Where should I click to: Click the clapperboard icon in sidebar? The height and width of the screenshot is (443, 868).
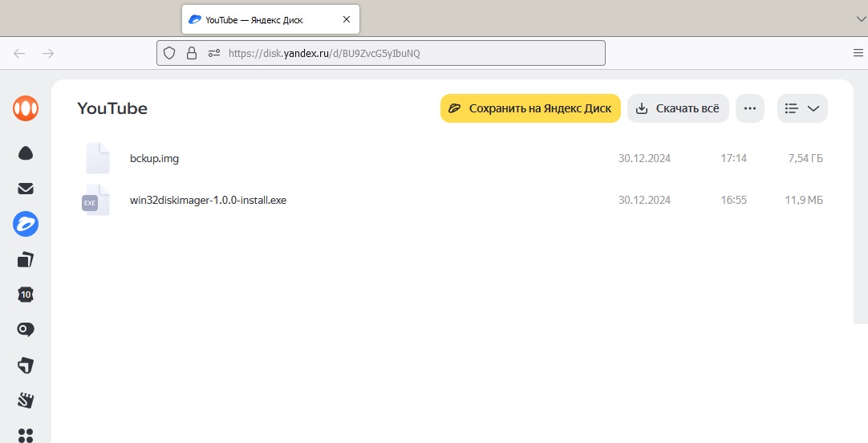click(26, 400)
